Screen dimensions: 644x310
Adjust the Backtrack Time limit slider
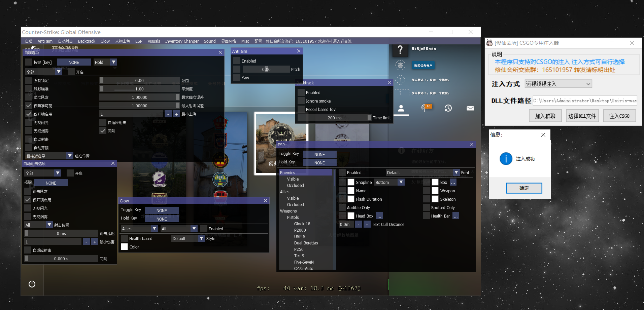point(334,118)
